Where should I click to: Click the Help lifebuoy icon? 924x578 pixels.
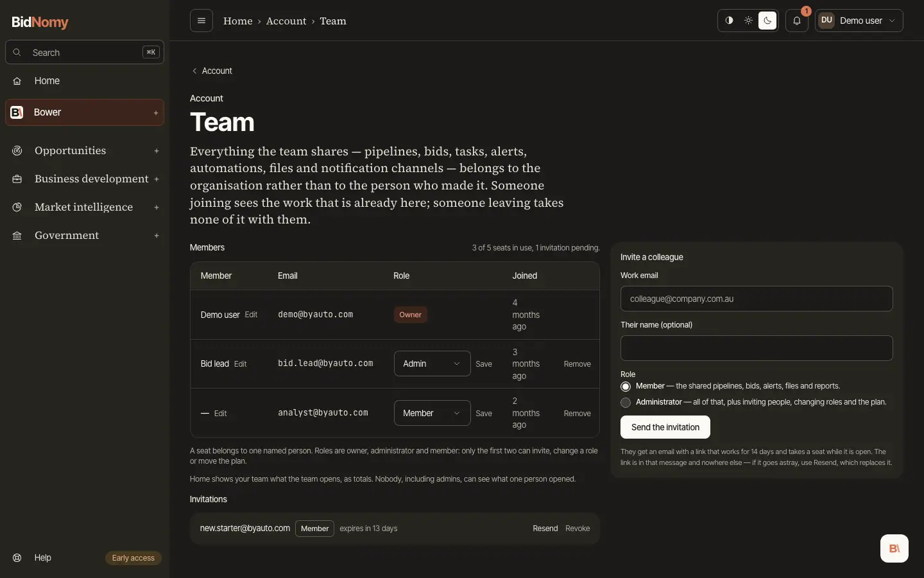(x=17, y=557)
